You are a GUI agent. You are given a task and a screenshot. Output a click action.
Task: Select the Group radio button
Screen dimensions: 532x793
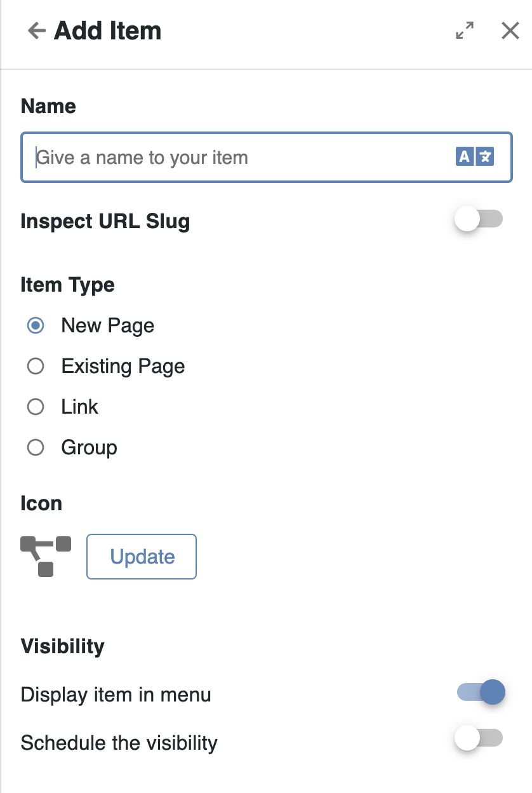(36, 448)
